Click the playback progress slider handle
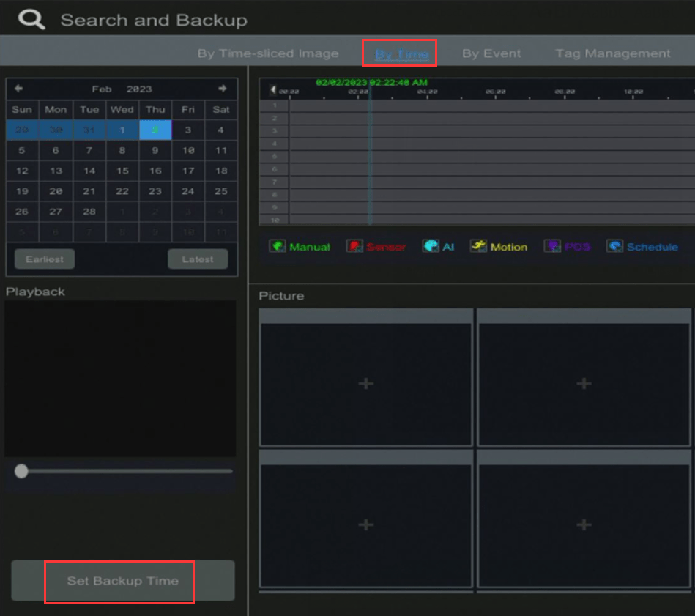 pos(21,471)
